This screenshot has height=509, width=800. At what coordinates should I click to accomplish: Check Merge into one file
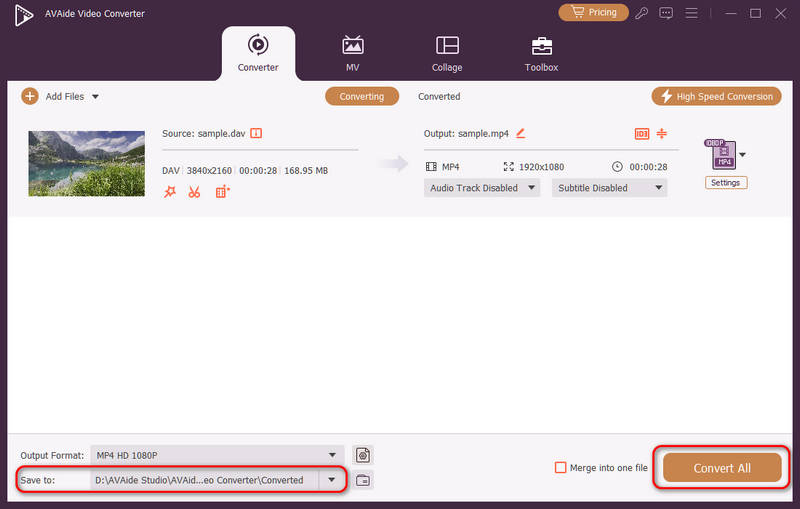560,468
